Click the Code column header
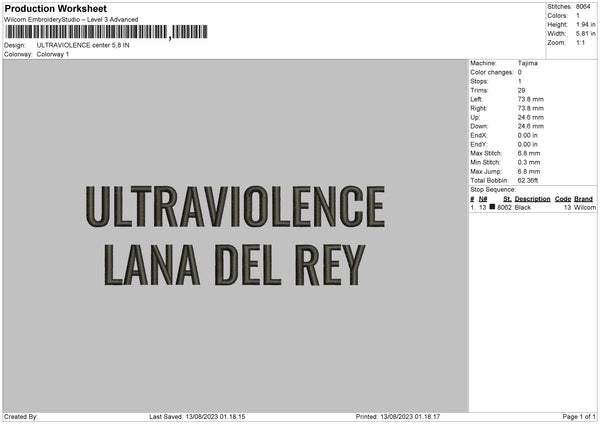Viewport: 600px width, 424px height. coord(563,199)
